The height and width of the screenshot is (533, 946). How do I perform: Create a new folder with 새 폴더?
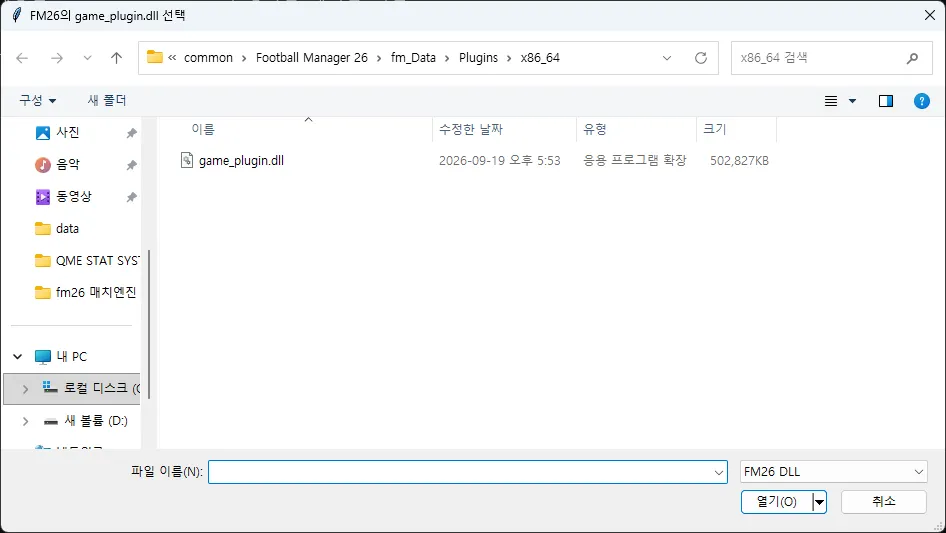107,100
